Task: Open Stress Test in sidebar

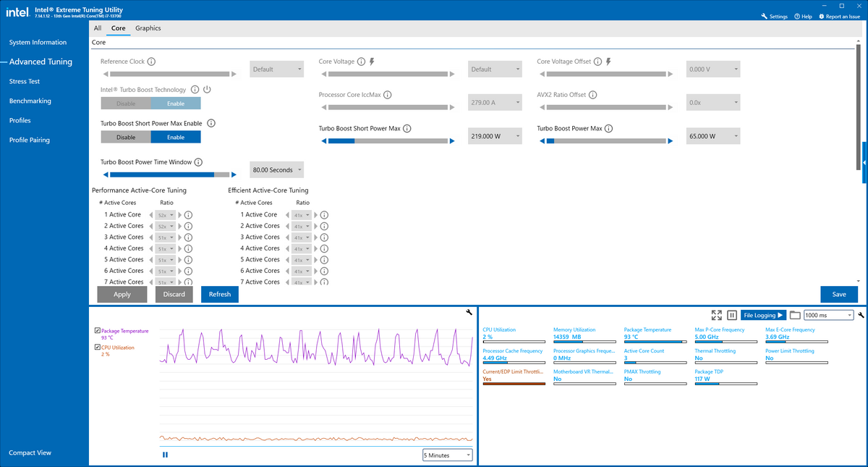Action: tap(24, 82)
